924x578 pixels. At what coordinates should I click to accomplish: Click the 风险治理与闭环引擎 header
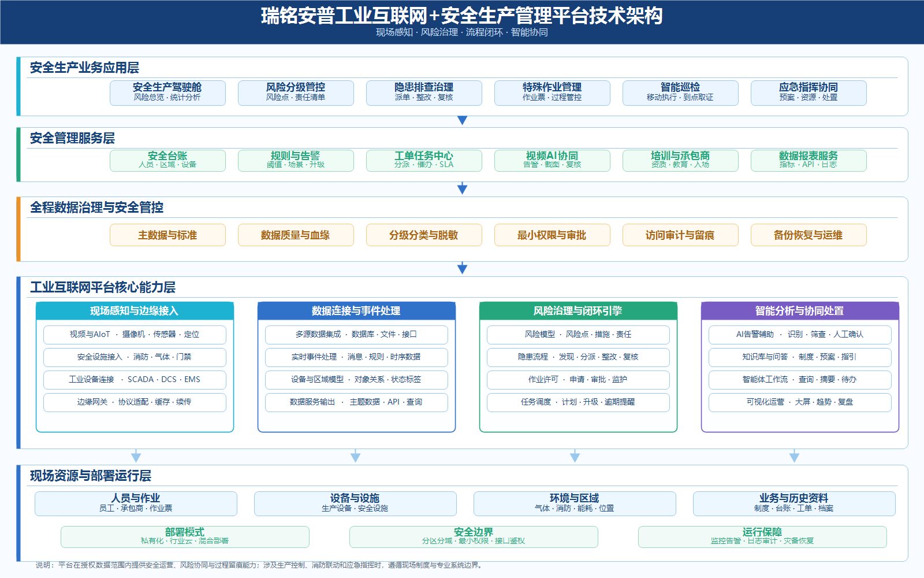(578, 311)
